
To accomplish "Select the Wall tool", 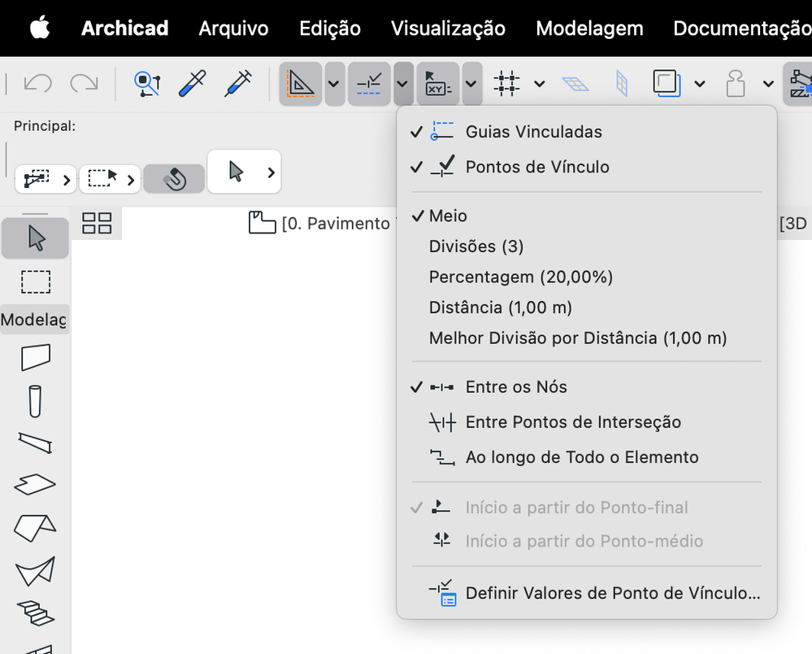I will pos(35,357).
